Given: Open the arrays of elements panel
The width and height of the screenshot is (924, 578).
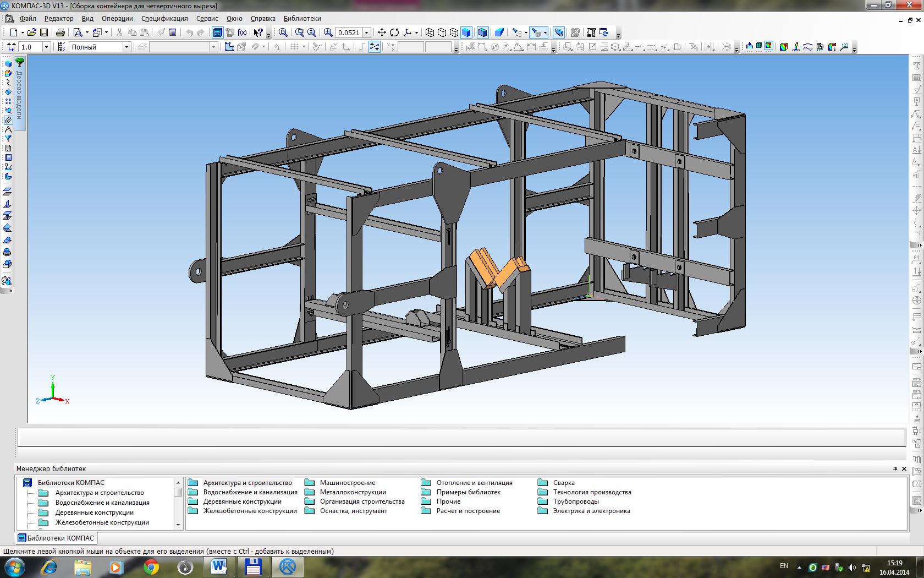Looking at the screenshot, I should click(8, 101).
